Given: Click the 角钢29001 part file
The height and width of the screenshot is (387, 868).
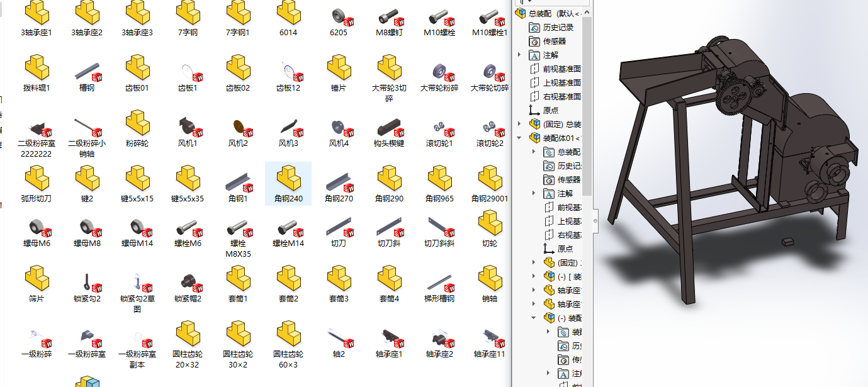Looking at the screenshot, I should click(490, 184).
